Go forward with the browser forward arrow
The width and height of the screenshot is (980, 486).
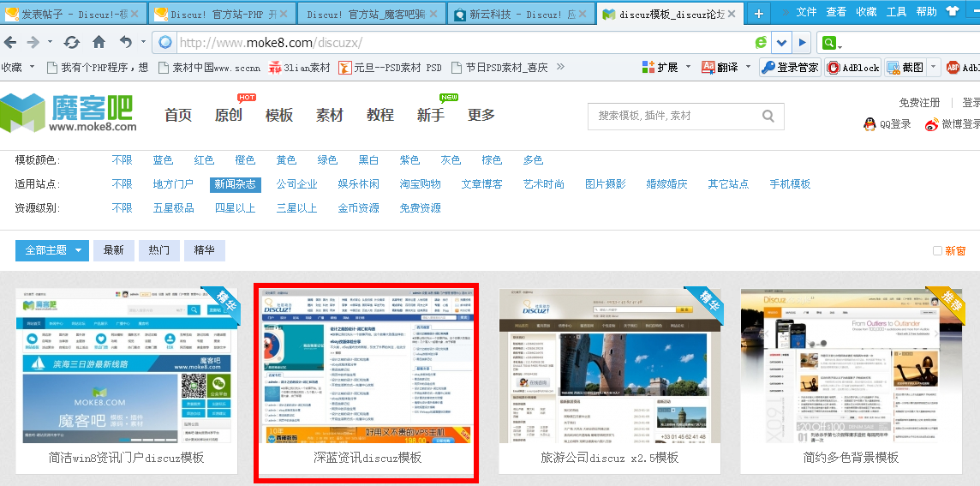tap(33, 43)
